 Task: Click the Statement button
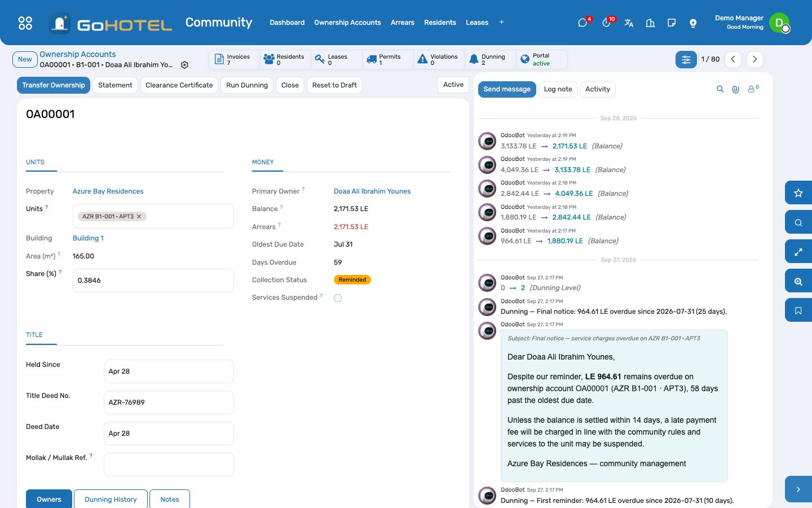115,85
